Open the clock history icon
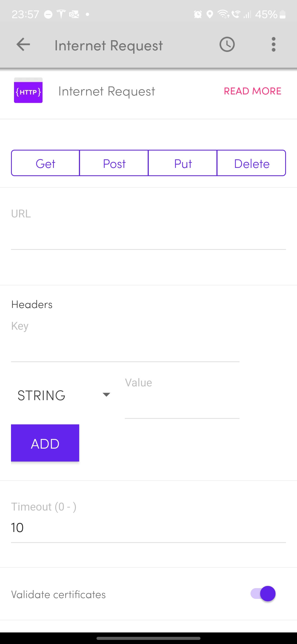This screenshot has width=297, height=644. [x=227, y=45]
